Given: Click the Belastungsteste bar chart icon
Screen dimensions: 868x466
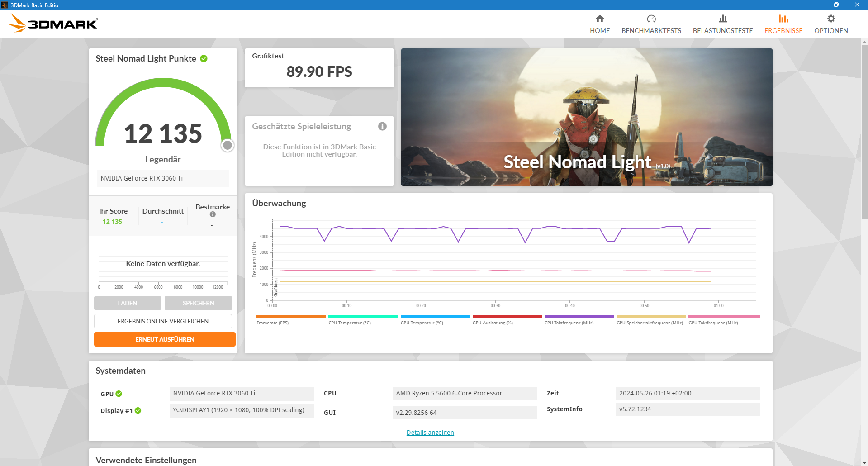Looking at the screenshot, I should tap(722, 19).
